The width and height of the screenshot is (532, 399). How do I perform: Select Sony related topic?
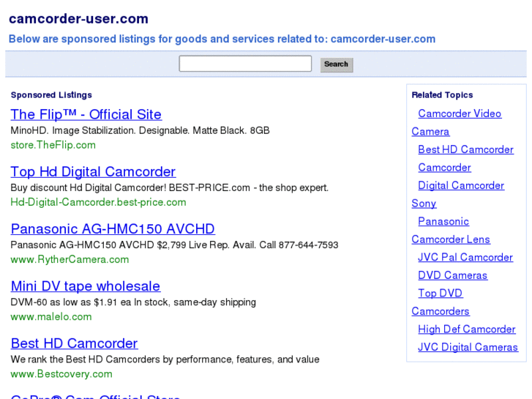click(424, 204)
